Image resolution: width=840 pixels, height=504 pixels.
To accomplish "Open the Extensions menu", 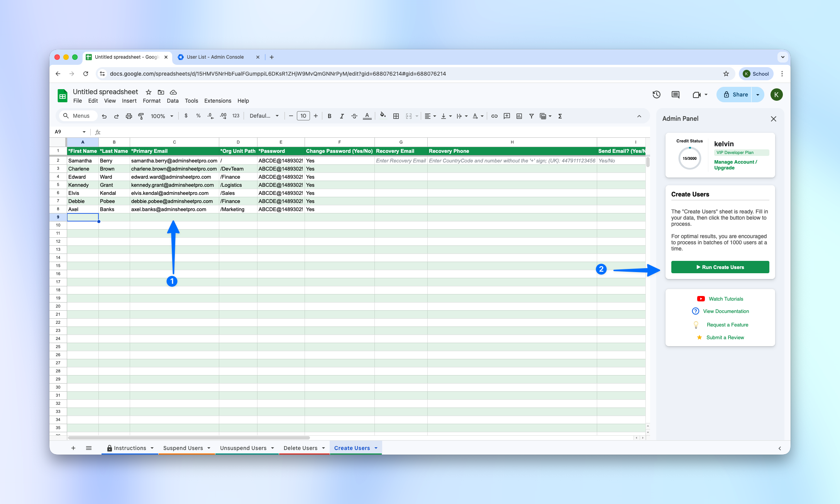I will 217,101.
